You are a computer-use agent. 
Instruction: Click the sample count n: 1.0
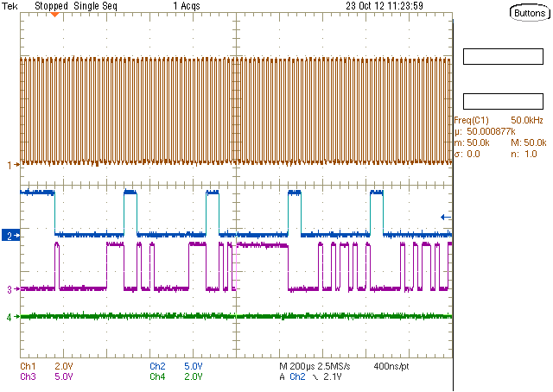524,154
